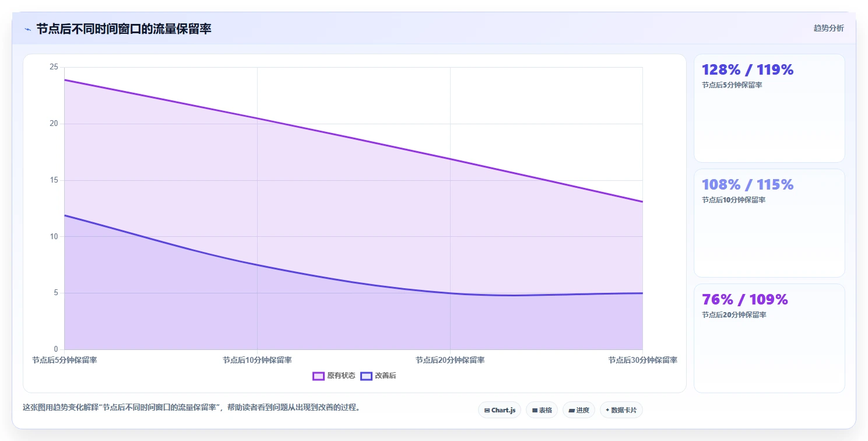Click 节点后10分钟保留率 caption in second card

point(734,199)
